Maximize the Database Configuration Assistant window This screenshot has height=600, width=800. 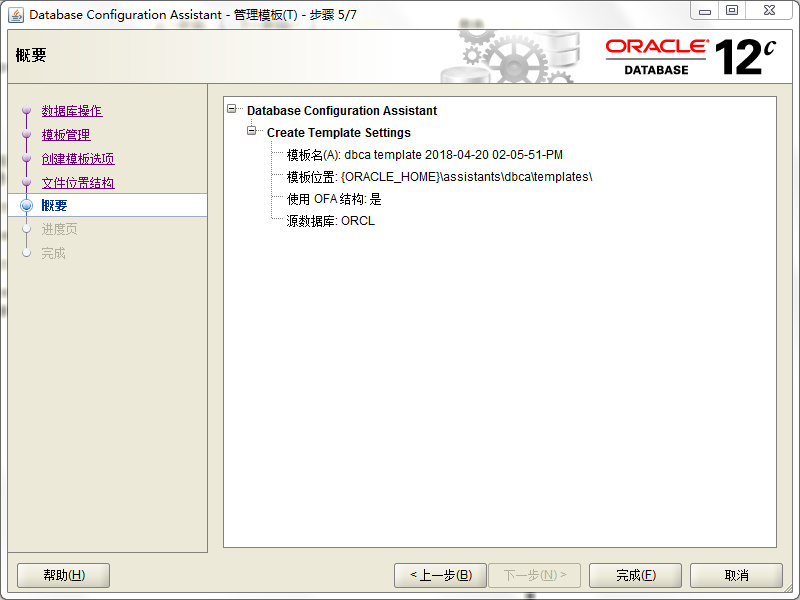(x=732, y=10)
